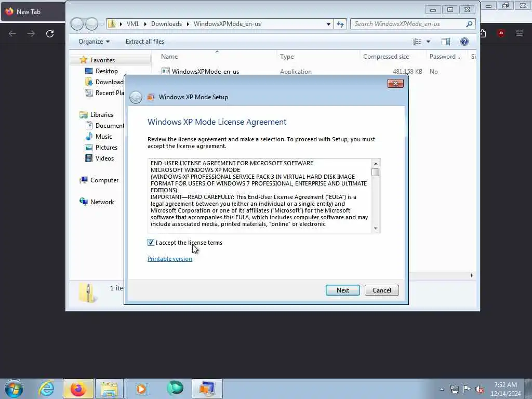532x399 pixels.
Task: Show hidden tray icons arrow
Action: coord(442,390)
